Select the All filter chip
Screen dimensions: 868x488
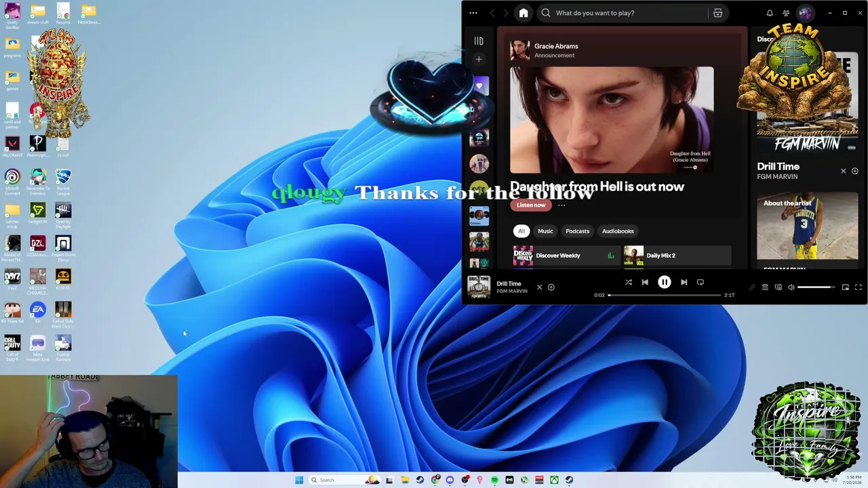pyautogui.click(x=521, y=231)
